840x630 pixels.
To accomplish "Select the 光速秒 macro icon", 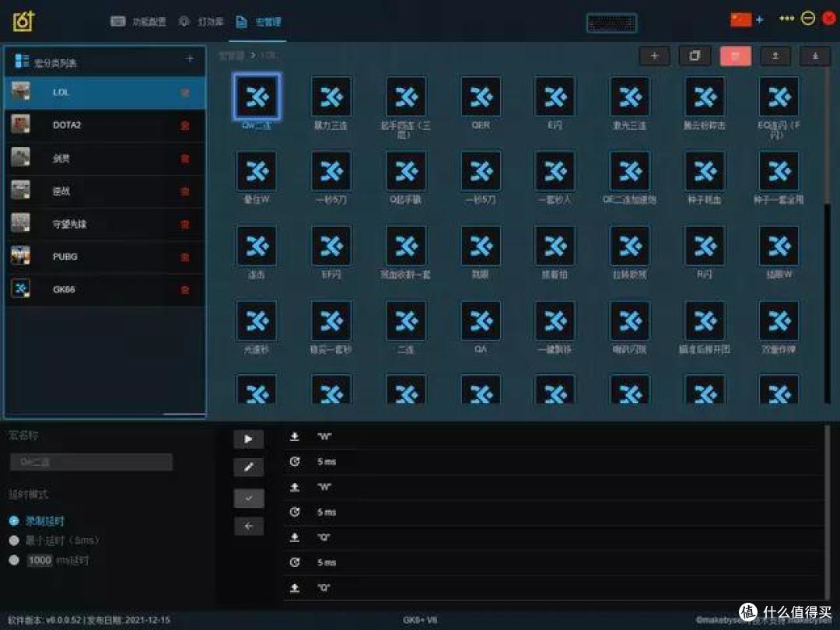I will point(257,321).
